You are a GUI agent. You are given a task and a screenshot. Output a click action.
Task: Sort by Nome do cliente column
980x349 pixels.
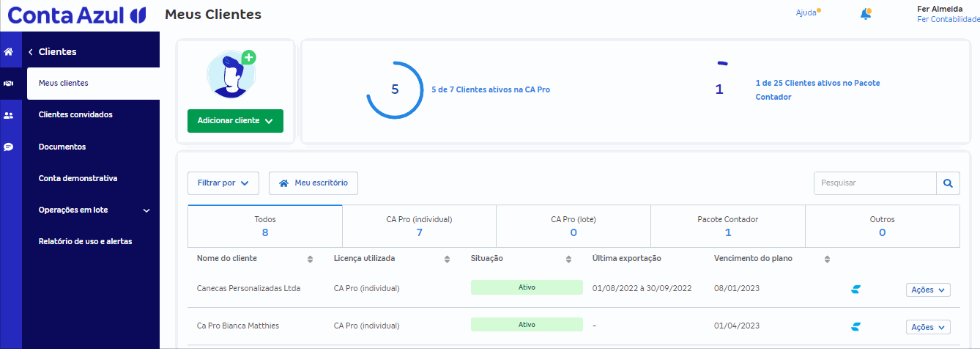310,260
